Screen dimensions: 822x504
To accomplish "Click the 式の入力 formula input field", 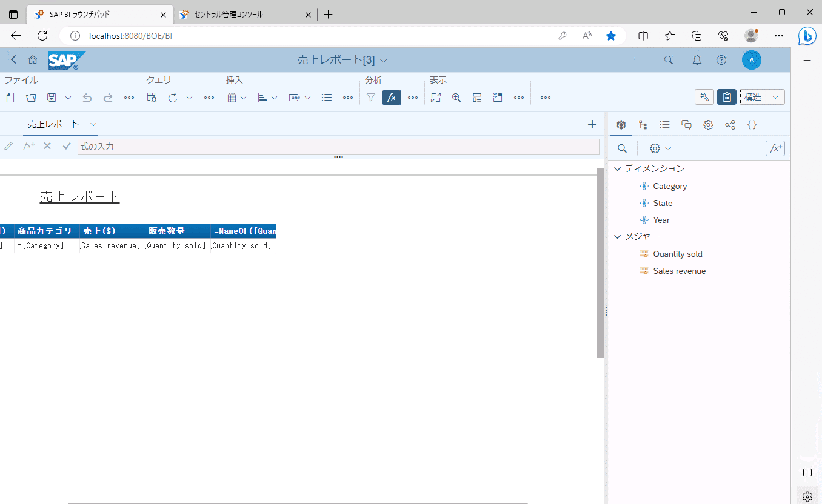I will pos(338,147).
